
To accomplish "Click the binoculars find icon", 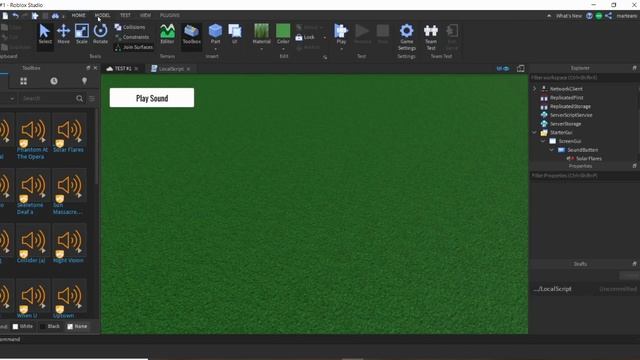I will [x=55, y=16].
